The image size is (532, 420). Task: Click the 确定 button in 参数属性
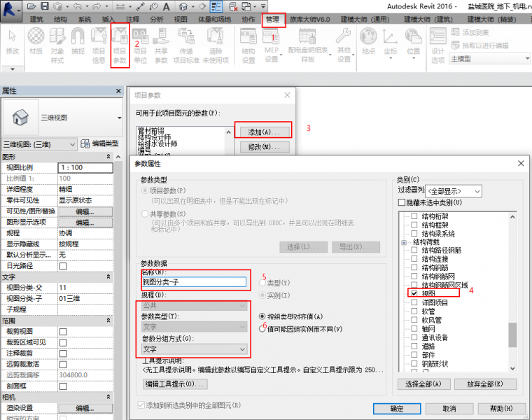396,407
